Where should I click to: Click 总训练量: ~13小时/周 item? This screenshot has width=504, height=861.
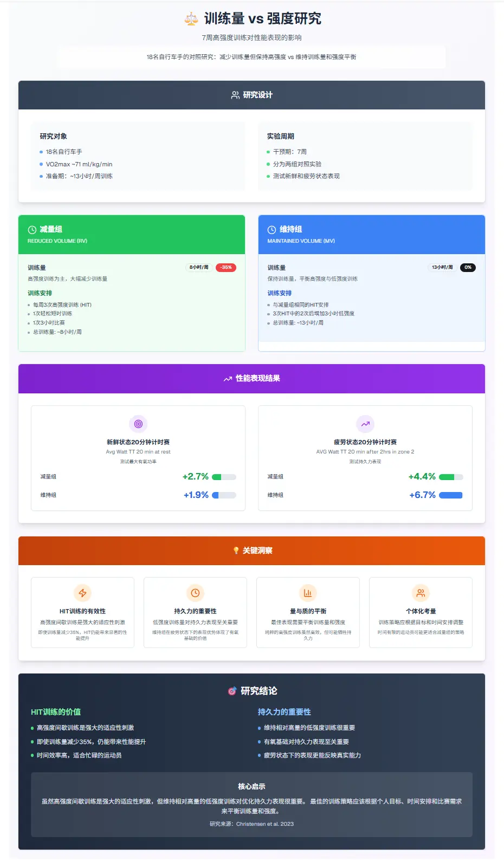pos(298,323)
